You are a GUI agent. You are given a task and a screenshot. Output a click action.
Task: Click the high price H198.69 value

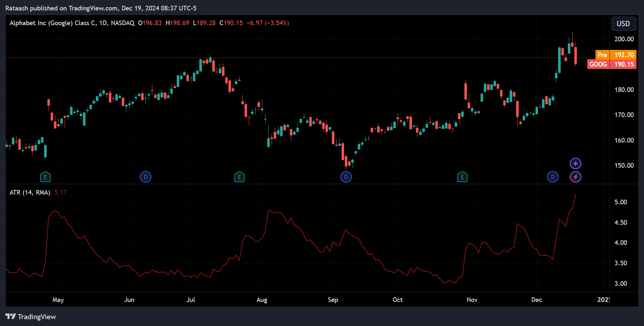[177, 23]
